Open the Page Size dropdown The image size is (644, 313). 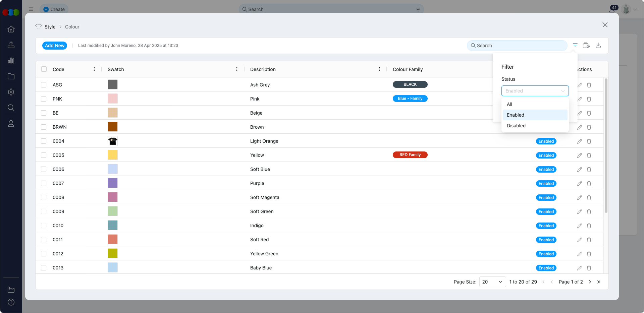point(492,282)
